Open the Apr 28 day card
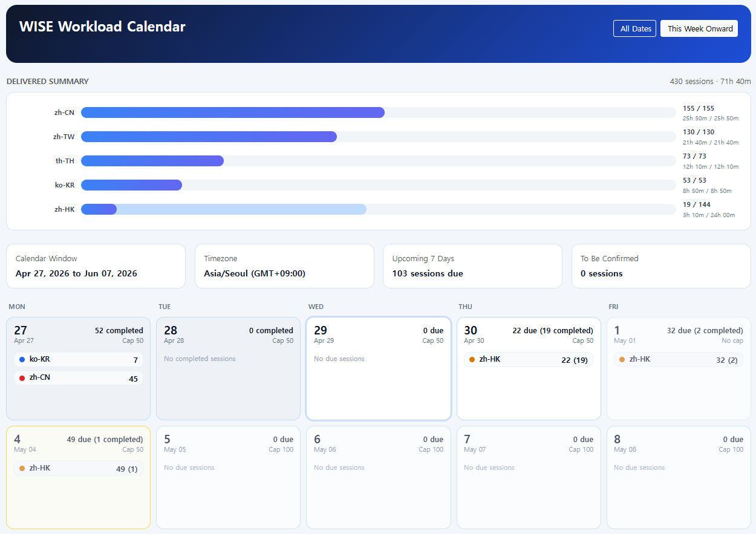The image size is (756, 534). (229, 368)
